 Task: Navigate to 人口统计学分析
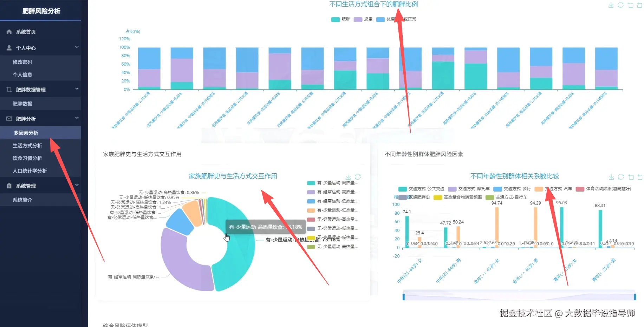click(x=40, y=171)
